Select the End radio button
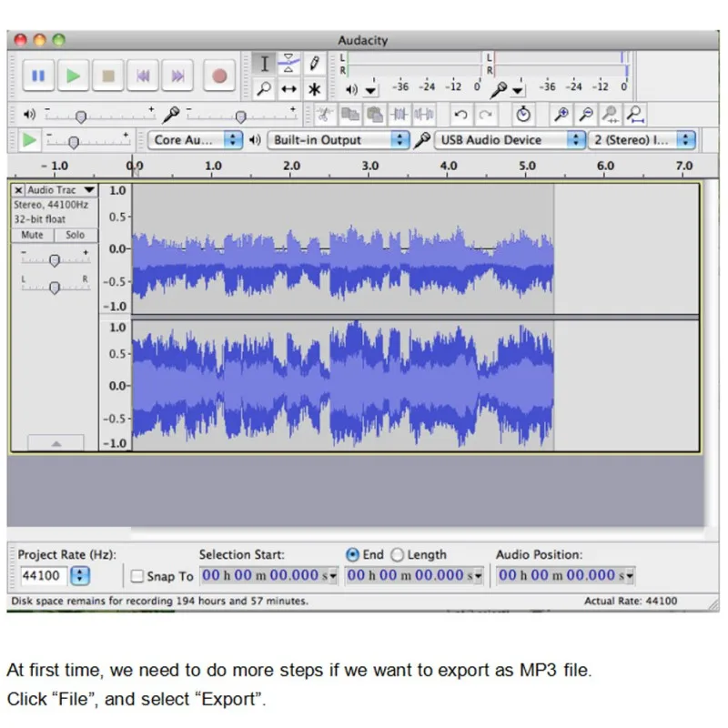 coord(352,554)
